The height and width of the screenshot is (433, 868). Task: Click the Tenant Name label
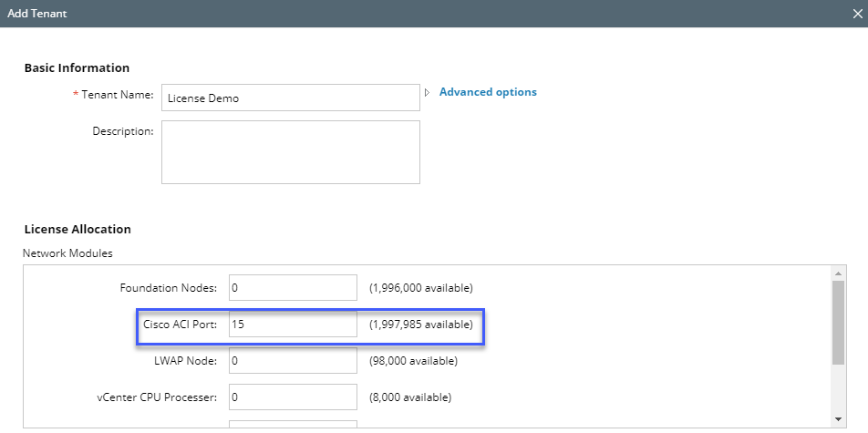[117, 95]
